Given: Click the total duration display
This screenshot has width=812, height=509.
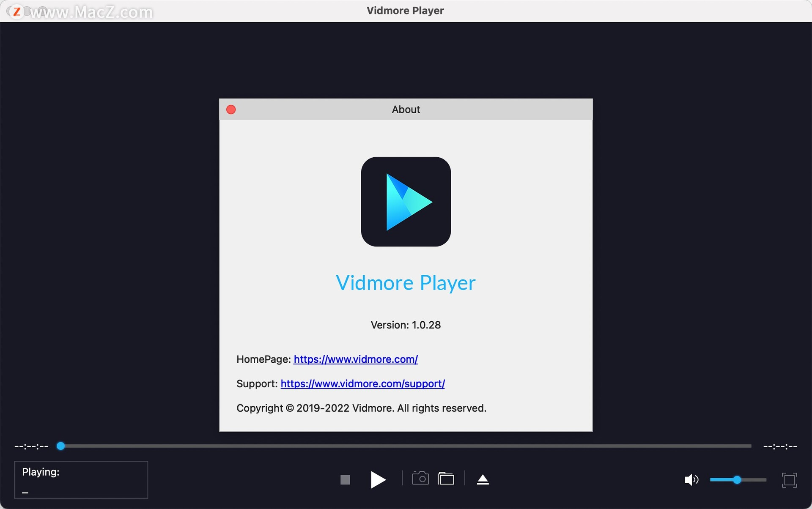Looking at the screenshot, I should pyautogui.click(x=780, y=446).
